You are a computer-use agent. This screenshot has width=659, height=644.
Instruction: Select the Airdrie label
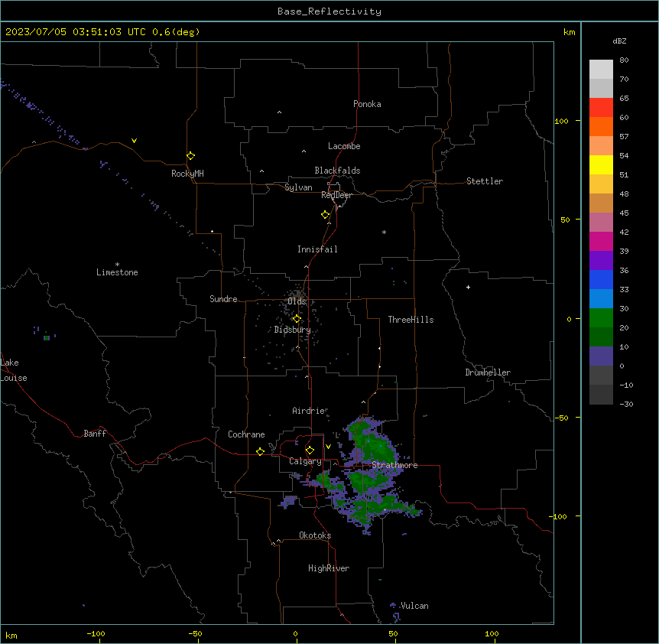coord(309,411)
